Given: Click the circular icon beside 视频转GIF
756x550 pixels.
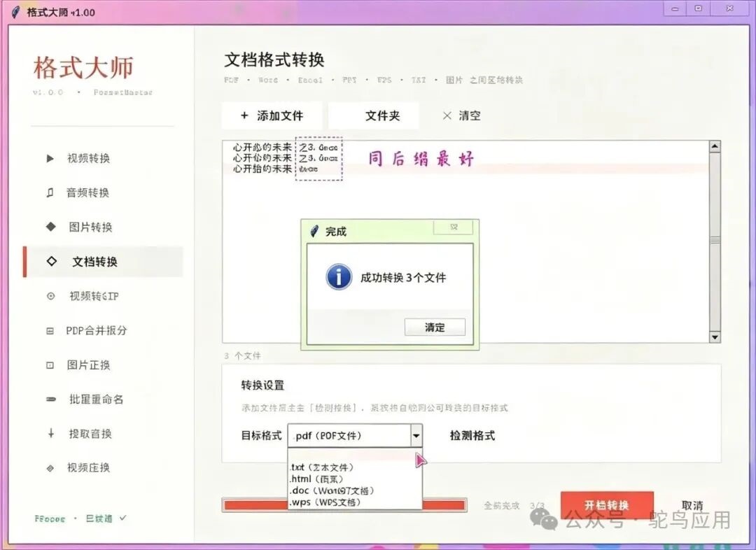Looking at the screenshot, I should 50,296.
